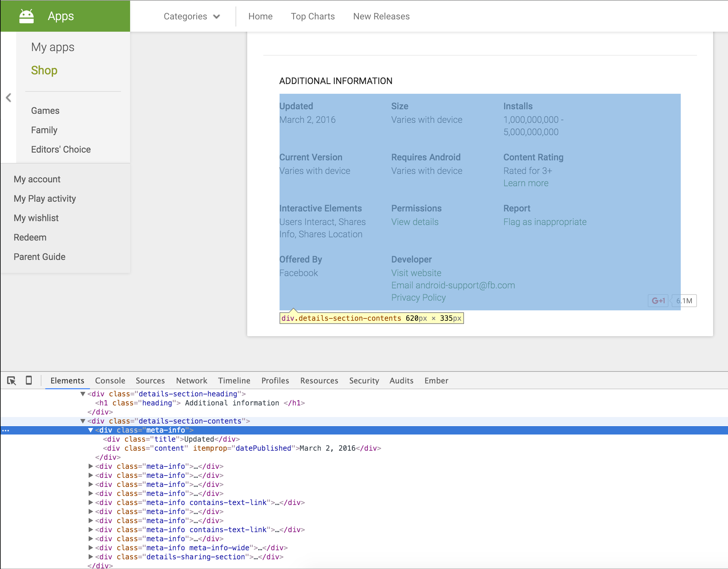Click the Android robot Apps icon

[x=26, y=16]
